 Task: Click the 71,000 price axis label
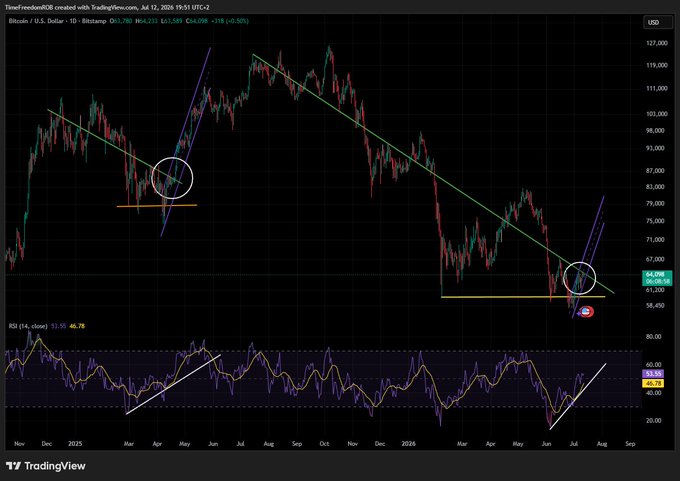pos(655,239)
